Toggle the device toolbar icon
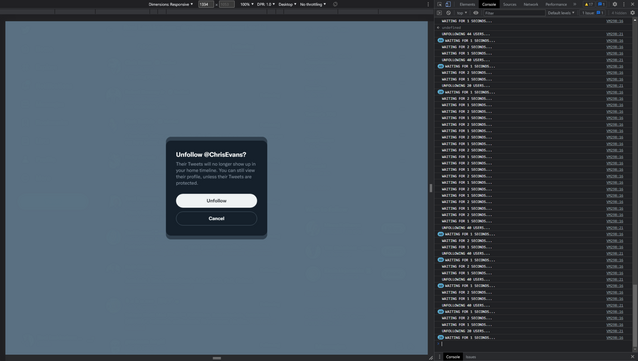The width and height of the screenshot is (638, 361). [448, 4]
